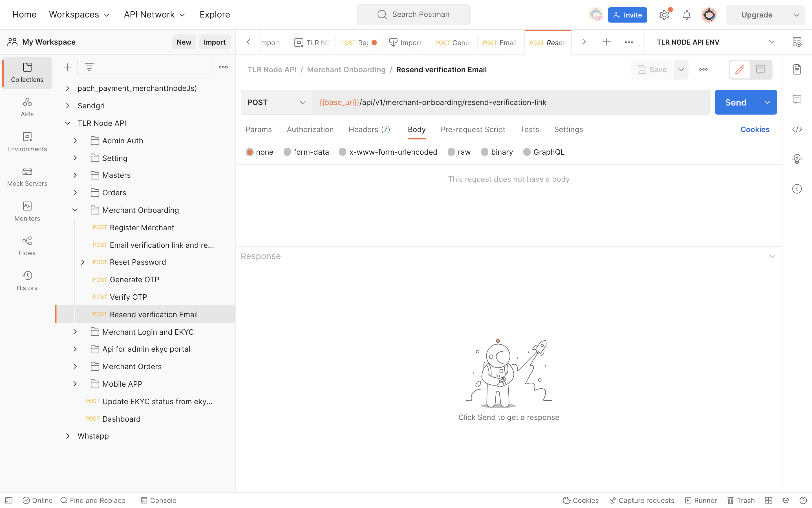
Task: Open the APIs sidebar panel
Action: click(27, 107)
